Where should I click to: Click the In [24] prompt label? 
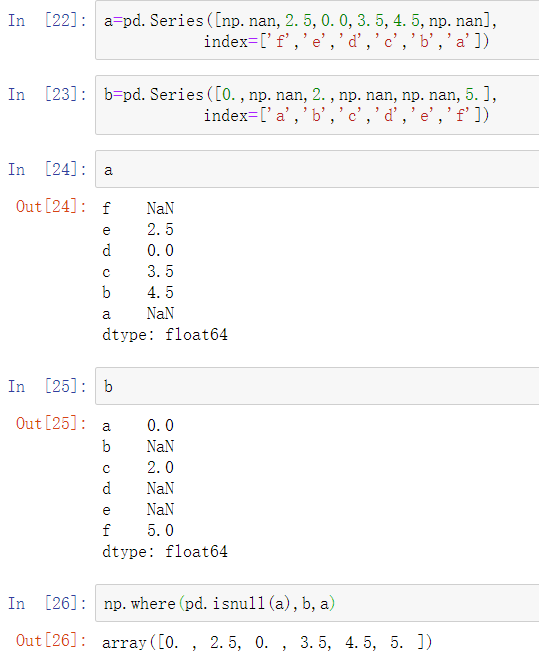[47, 169]
